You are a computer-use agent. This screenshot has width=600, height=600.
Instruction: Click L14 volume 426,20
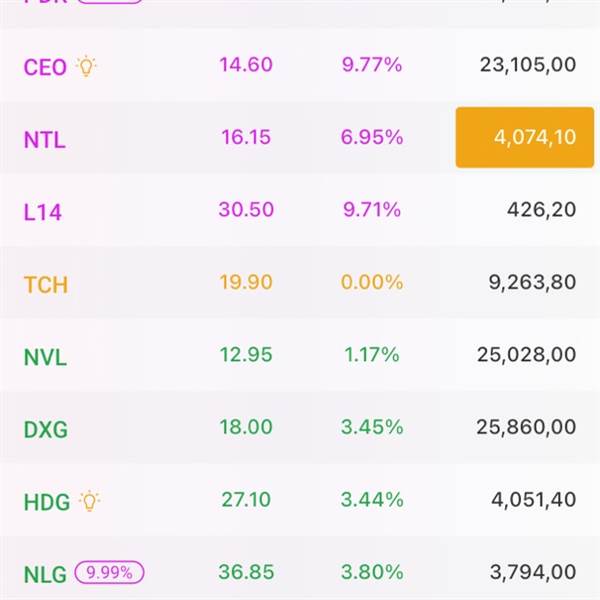tap(541, 209)
